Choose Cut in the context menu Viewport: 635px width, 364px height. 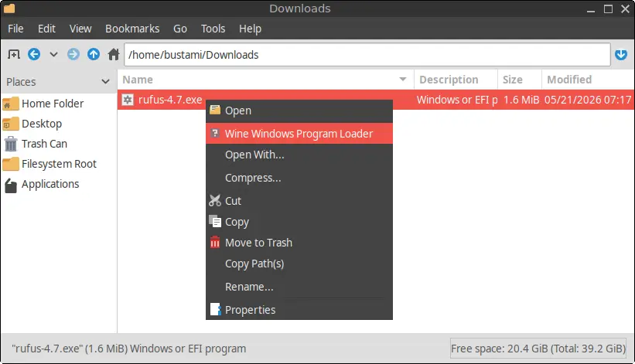[x=299, y=201]
